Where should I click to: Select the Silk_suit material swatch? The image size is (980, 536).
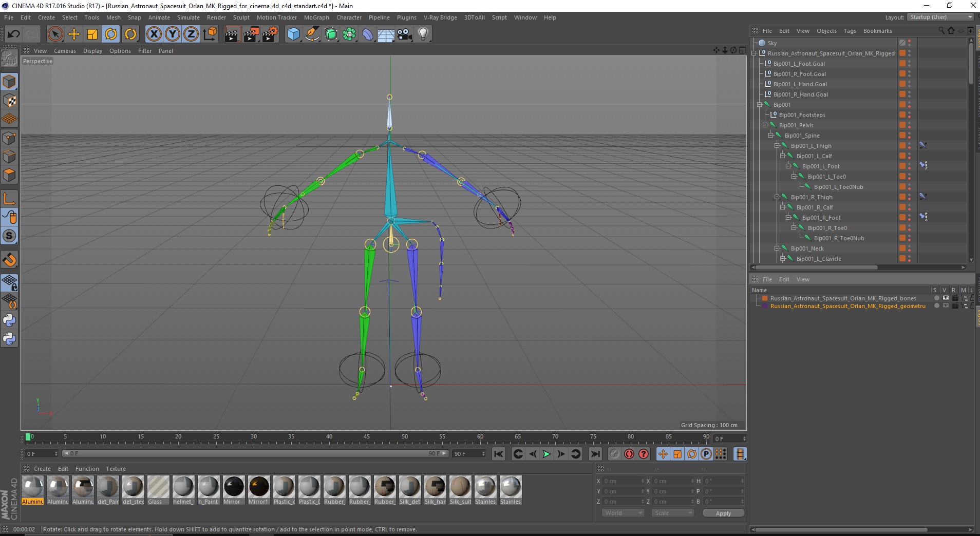click(x=460, y=490)
